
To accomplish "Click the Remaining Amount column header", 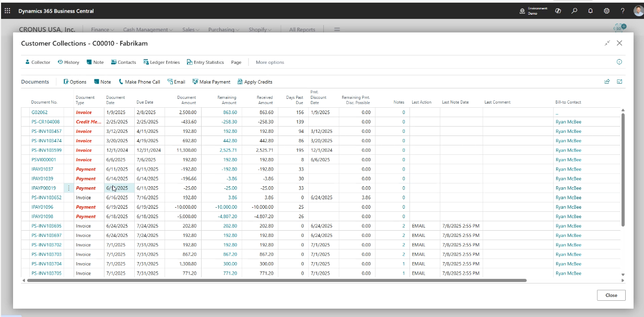I will pyautogui.click(x=227, y=99).
